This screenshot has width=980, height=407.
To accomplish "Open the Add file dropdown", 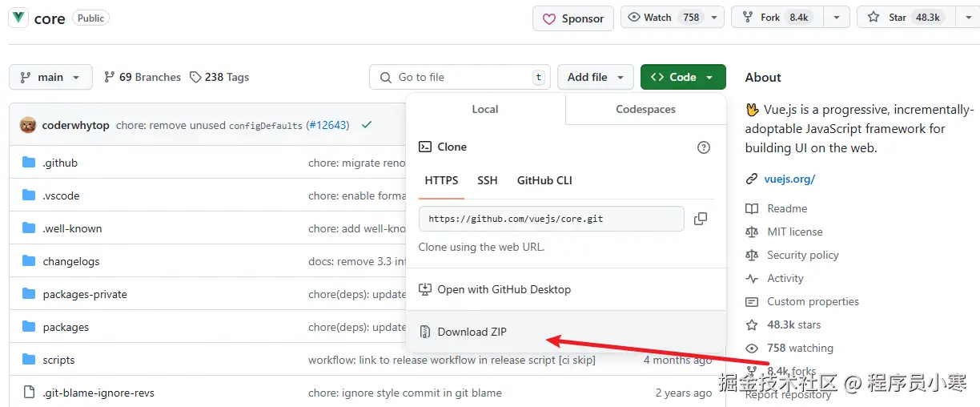I will click(x=596, y=77).
